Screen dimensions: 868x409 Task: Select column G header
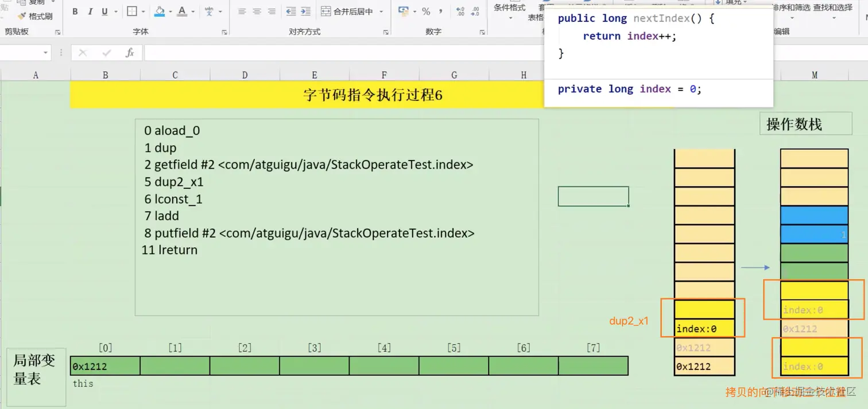tap(454, 75)
